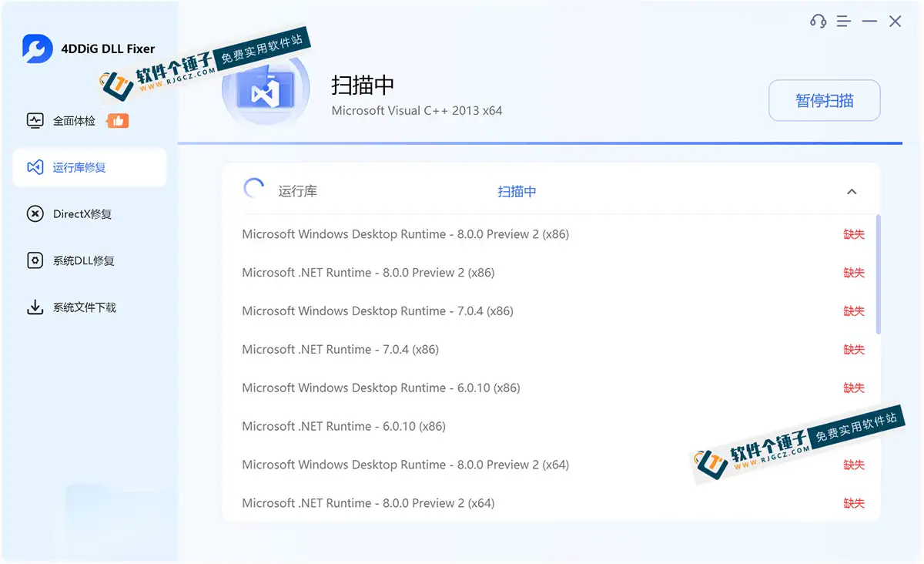Click 缺失 for .NET Runtime 8.0.0 (x86)
This screenshot has height=564, width=924.
pyautogui.click(x=854, y=273)
